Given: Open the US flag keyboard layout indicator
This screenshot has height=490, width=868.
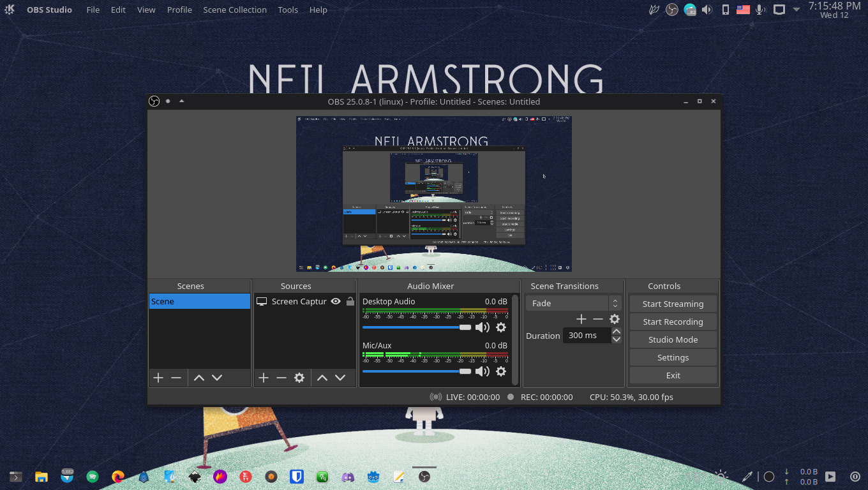Looking at the screenshot, I should point(743,10).
